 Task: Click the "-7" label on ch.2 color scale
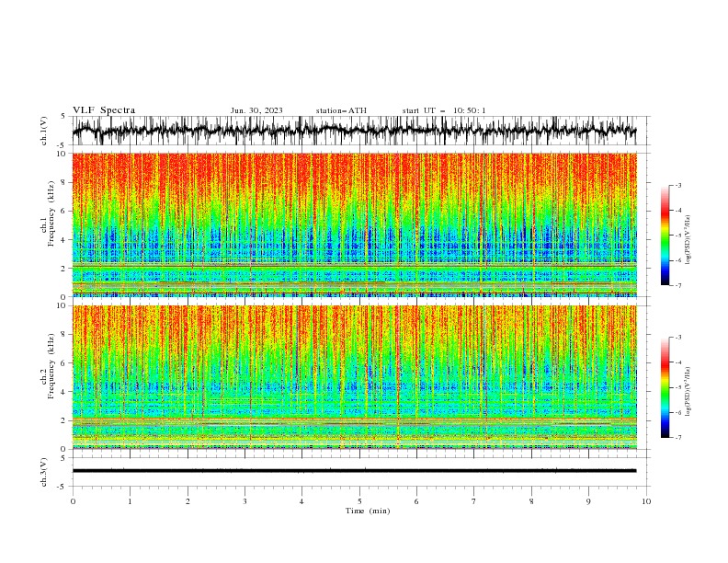677,437
